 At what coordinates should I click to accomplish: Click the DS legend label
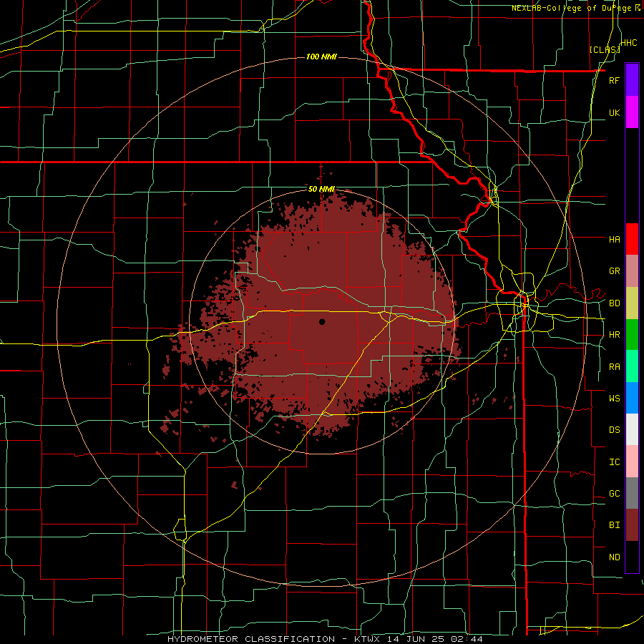point(614,430)
